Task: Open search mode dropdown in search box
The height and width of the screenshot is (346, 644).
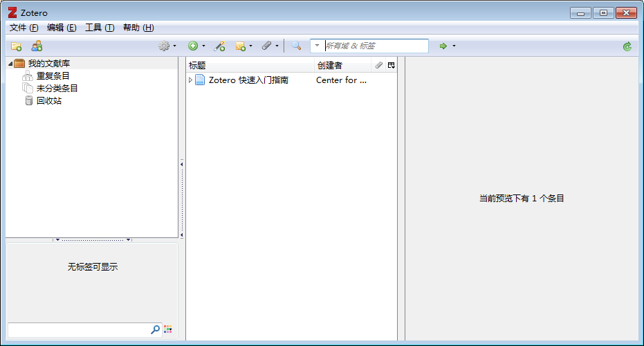Action: pos(317,46)
